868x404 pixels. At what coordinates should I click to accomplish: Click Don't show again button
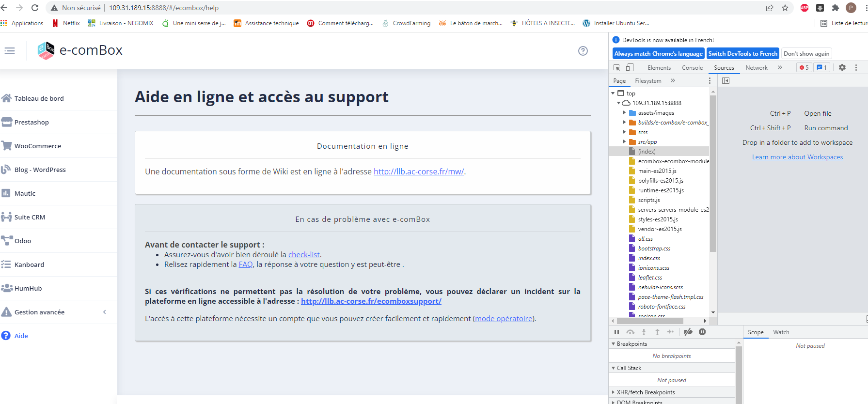[x=806, y=54]
